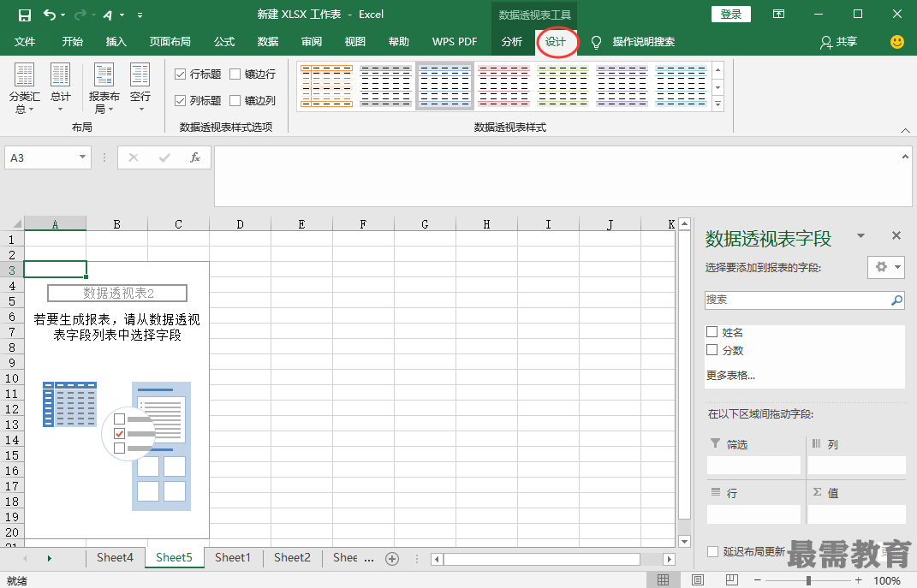
Task: Apply the black-and-gray pivot table style
Action: coord(385,86)
